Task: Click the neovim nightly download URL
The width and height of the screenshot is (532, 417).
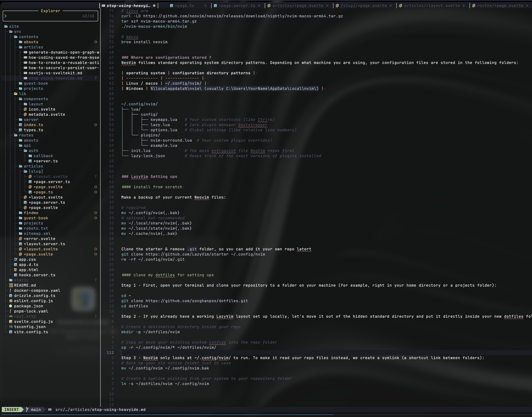Action: [x=243, y=16]
